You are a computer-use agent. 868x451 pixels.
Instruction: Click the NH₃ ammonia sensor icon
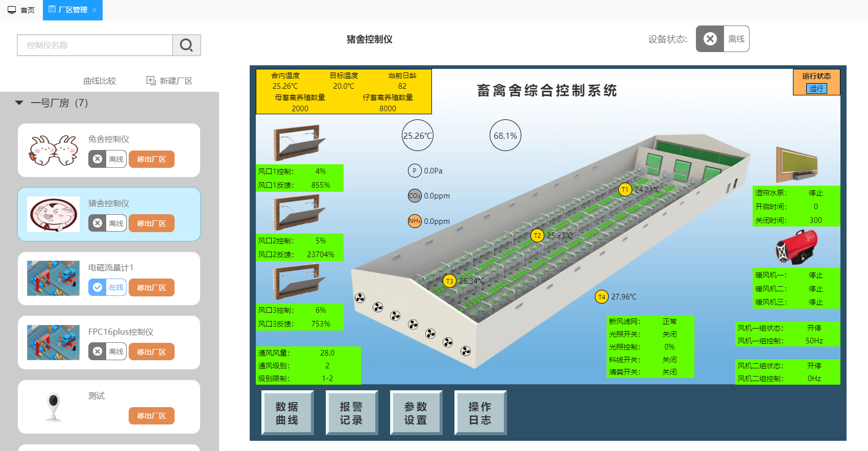(415, 221)
